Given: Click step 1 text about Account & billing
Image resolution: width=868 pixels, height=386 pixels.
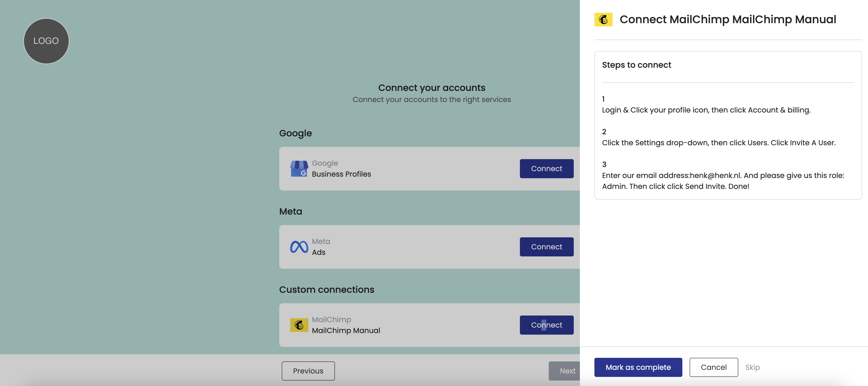Looking at the screenshot, I should point(706,110).
